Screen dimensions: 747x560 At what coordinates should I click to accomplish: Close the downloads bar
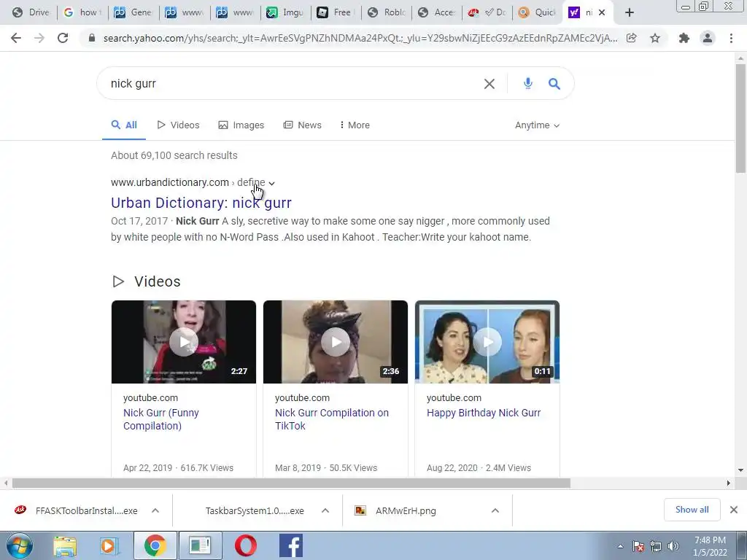(x=734, y=510)
